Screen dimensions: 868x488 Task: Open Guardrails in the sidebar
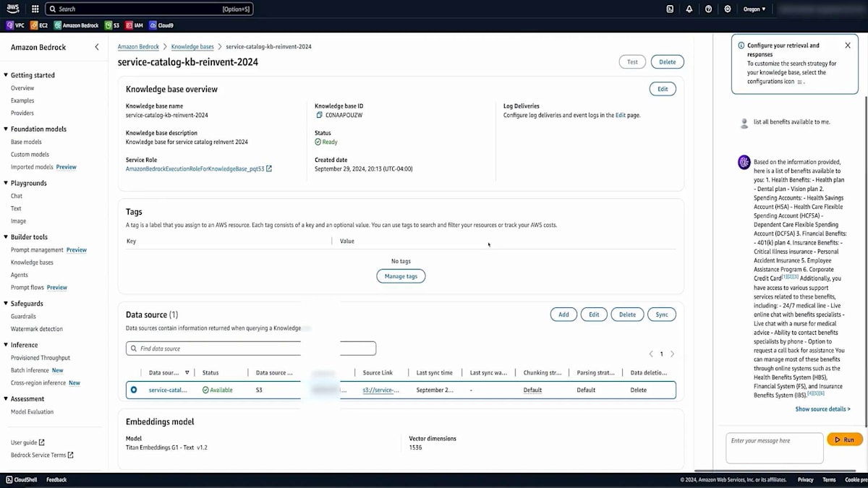(x=23, y=316)
